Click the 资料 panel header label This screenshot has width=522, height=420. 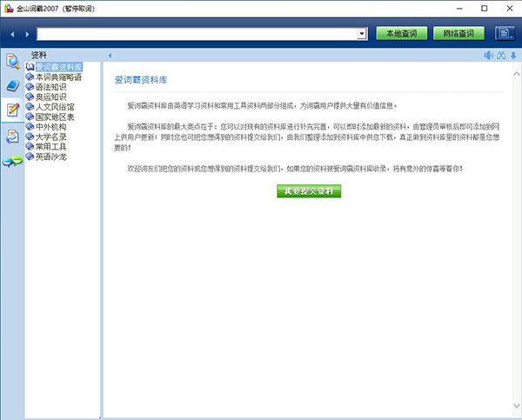tap(39, 55)
